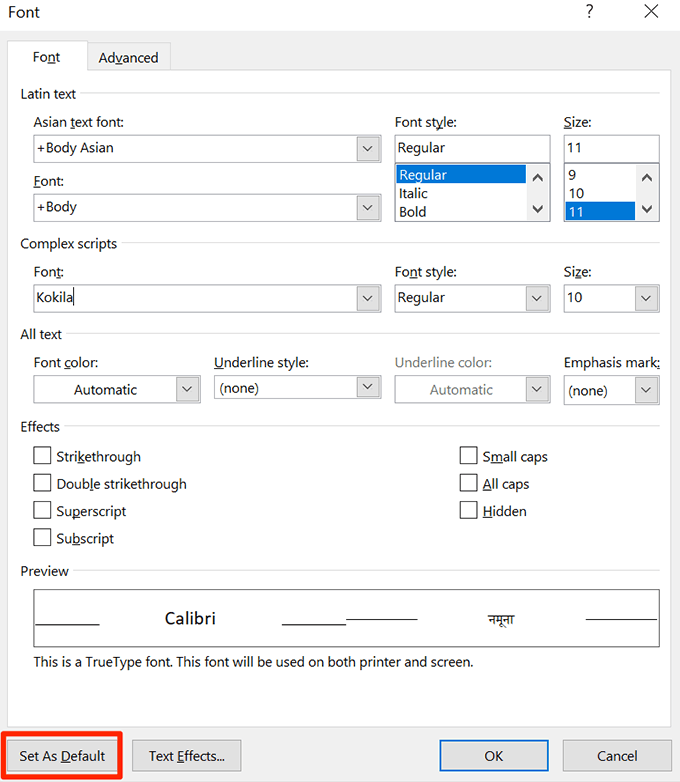This screenshot has height=782, width=680.
Task: Enable the Strikethrough checkbox
Action: 42,456
